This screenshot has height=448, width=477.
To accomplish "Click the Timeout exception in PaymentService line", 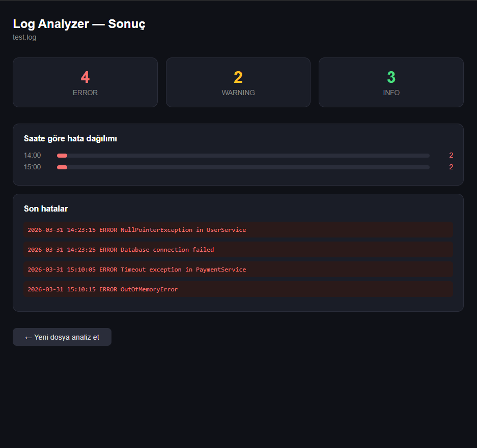I will click(x=238, y=270).
